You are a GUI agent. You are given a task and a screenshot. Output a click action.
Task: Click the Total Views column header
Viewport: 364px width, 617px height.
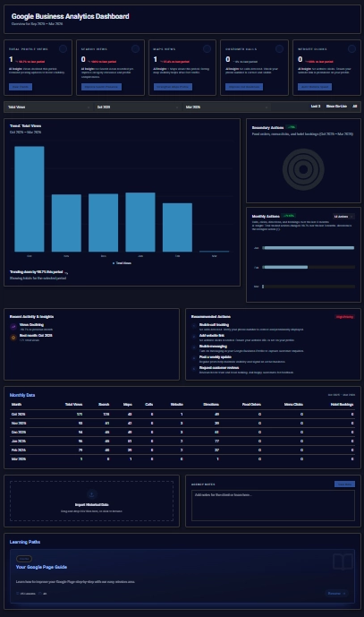pyautogui.click(x=73, y=405)
